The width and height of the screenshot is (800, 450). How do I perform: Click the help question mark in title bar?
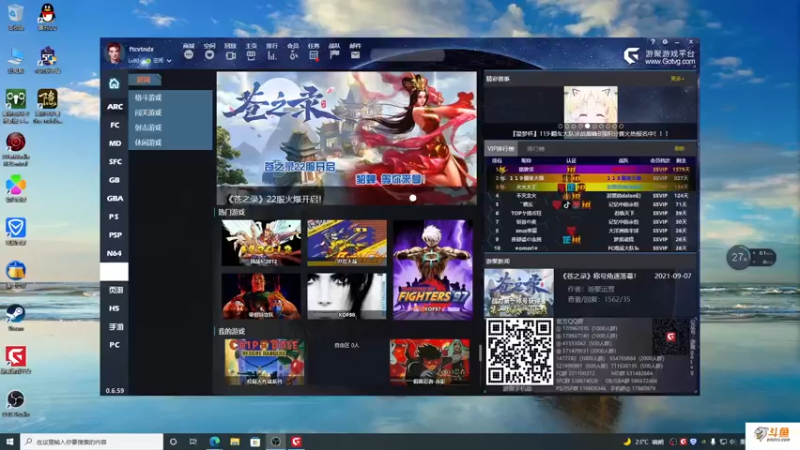click(653, 42)
